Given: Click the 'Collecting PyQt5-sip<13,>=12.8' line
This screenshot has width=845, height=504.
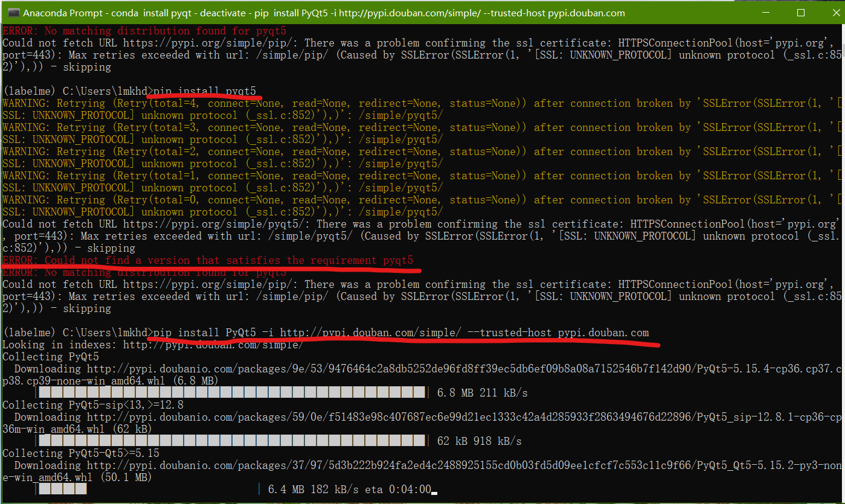Looking at the screenshot, I should tap(93, 405).
